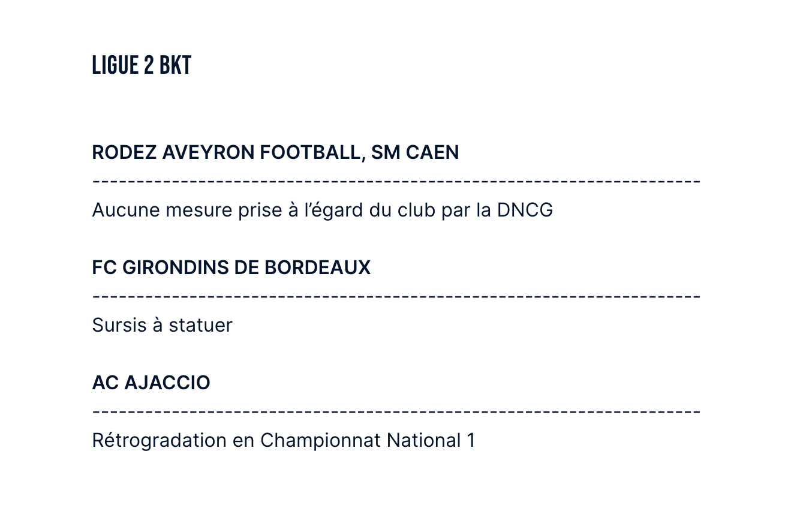
Task: Click the LIGUE 2 BKT section heading
Action: coord(142,65)
